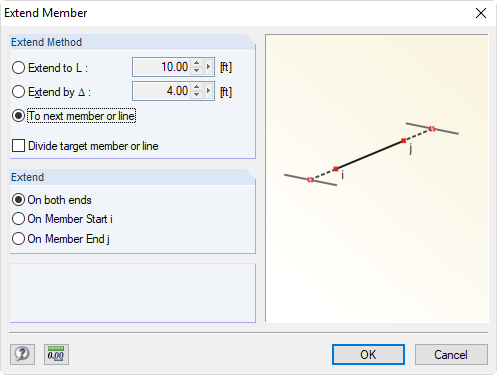Confirm with the OK button

click(x=368, y=355)
